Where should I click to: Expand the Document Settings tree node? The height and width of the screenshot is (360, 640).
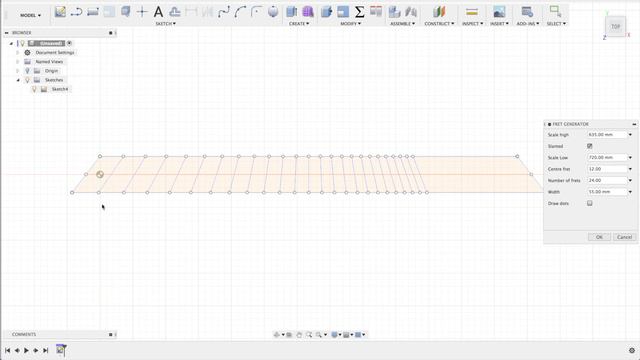[18, 52]
